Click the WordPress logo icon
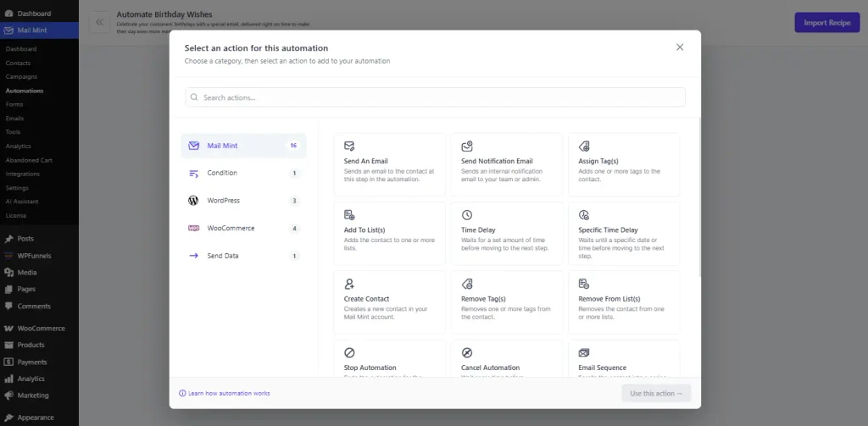 [x=193, y=201]
